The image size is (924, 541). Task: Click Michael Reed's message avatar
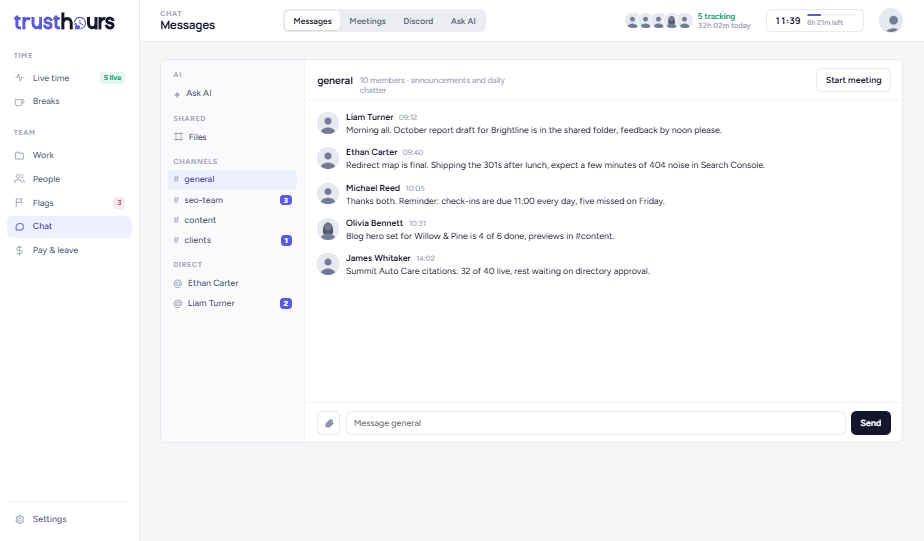pyautogui.click(x=328, y=194)
